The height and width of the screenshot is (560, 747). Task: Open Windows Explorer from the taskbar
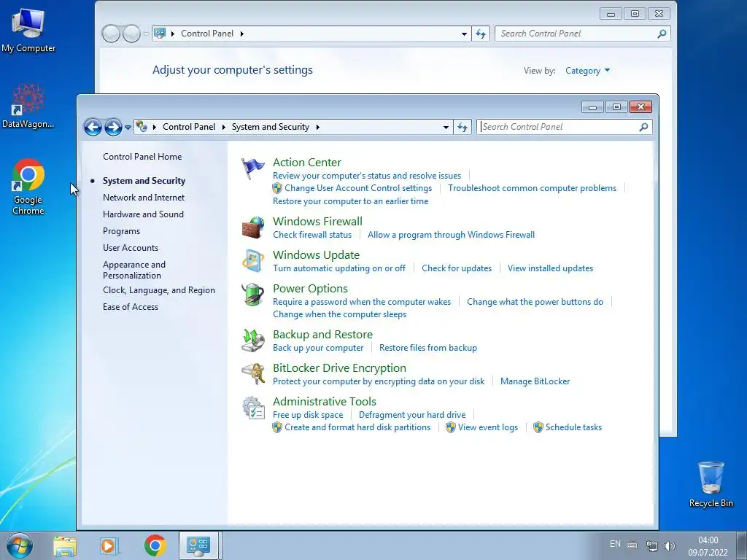click(65, 545)
